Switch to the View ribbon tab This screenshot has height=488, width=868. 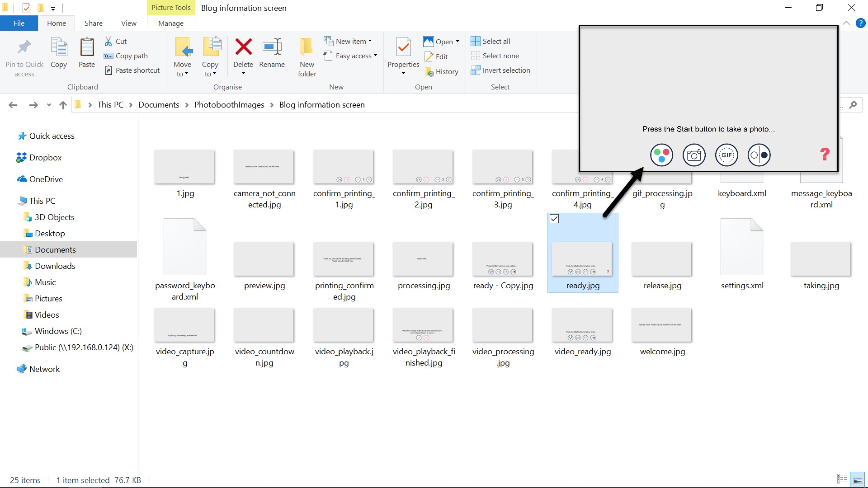128,23
